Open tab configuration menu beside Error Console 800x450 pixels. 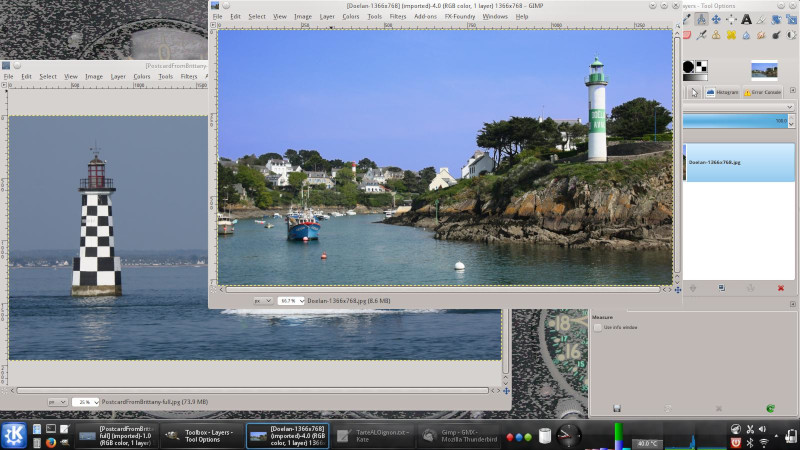(792, 90)
